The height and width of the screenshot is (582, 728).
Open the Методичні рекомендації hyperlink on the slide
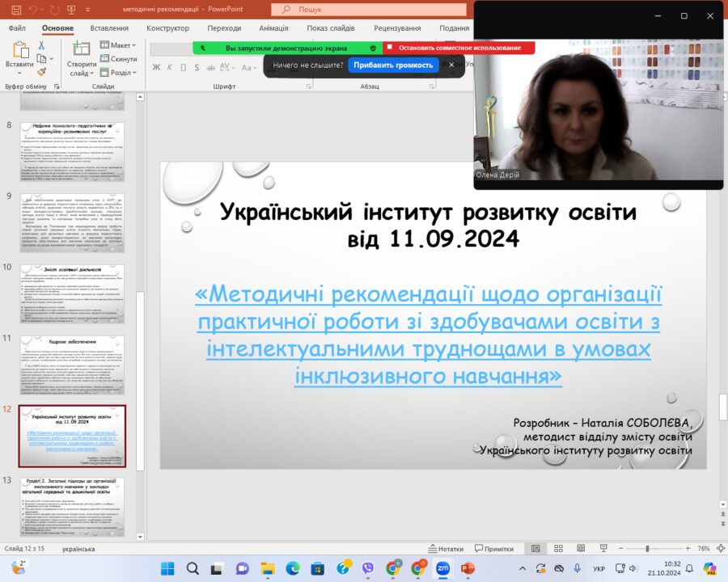(x=429, y=335)
